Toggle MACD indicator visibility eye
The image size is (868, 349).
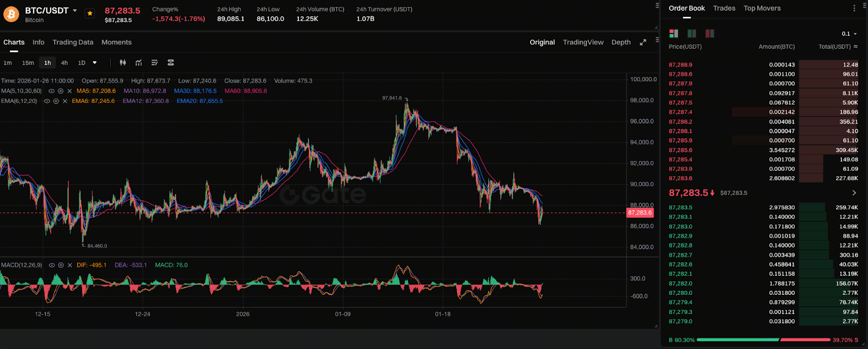pos(52,266)
